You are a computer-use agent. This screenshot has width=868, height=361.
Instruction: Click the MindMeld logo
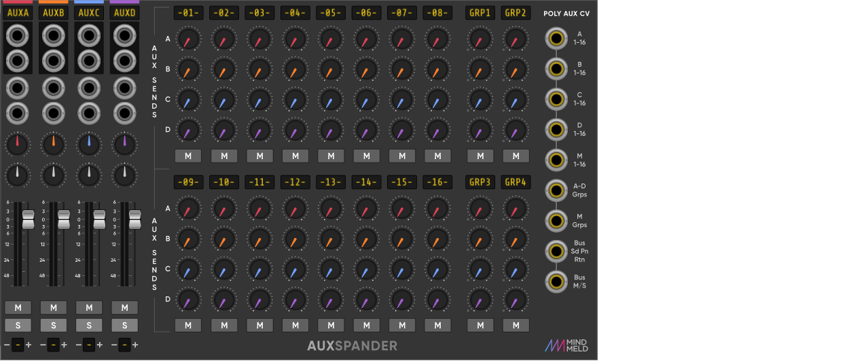[x=566, y=345]
